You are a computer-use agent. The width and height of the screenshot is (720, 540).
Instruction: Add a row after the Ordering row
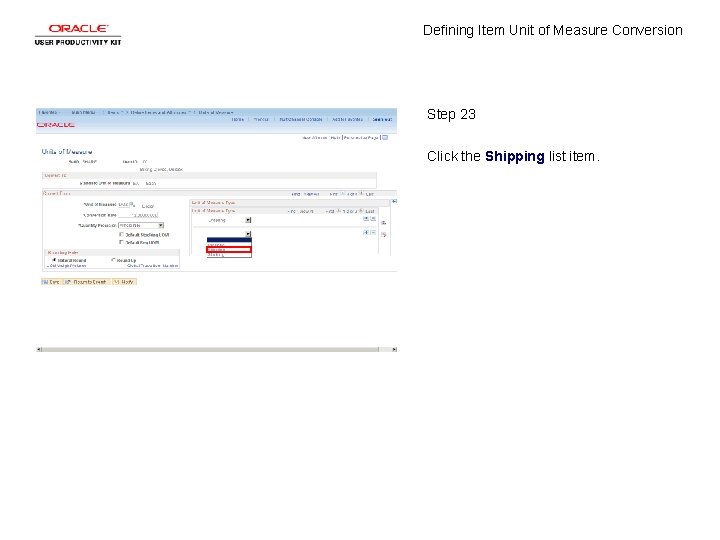tap(366, 219)
